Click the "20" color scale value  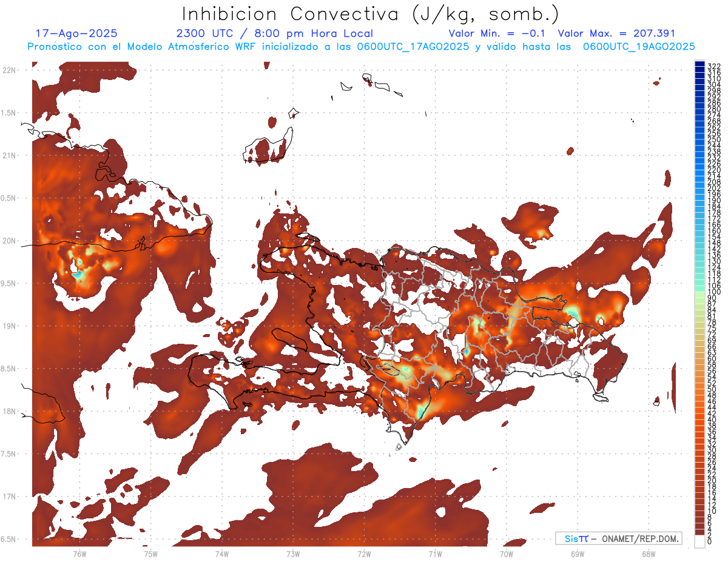click(x=712, y=480)
